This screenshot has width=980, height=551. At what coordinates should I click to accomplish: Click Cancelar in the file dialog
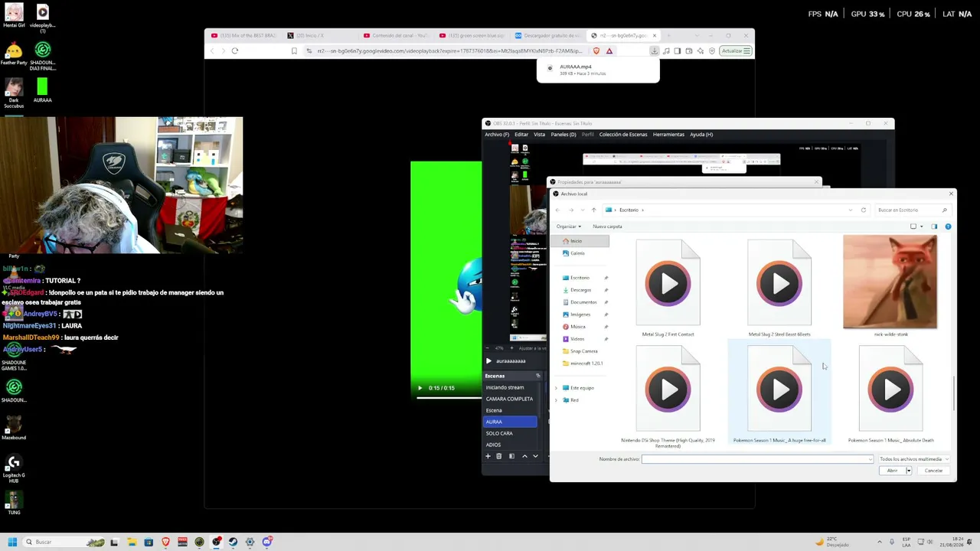point(933,471)
